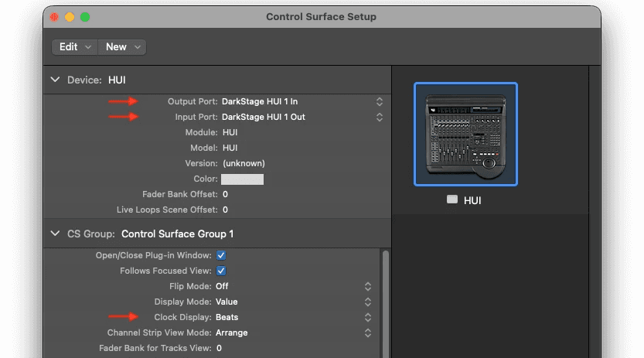The width and height of the screenshot is (644, 358).
Task: Click the HUI label under the device
Action: [x=472, y=200]
